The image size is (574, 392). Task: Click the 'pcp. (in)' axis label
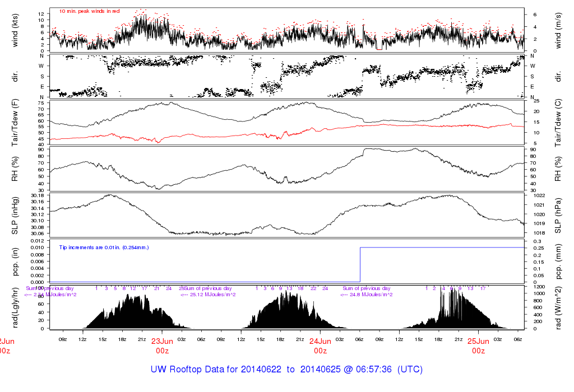[15, 262]
